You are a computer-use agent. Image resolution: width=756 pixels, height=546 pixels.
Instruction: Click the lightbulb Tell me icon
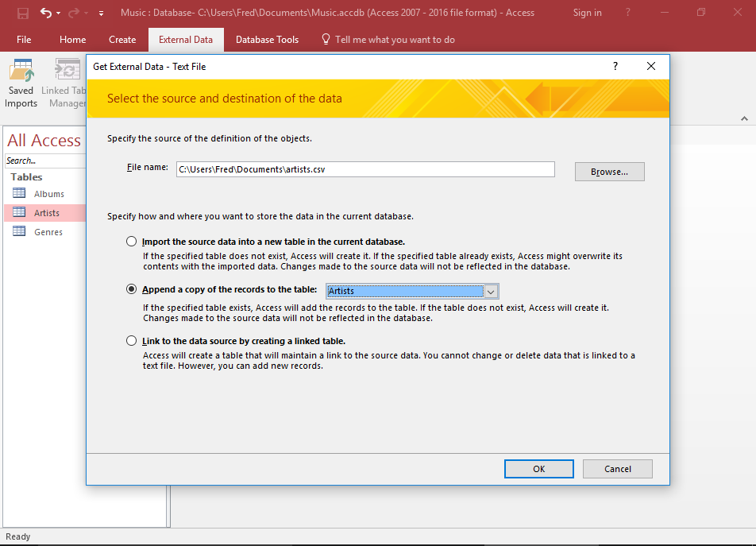pos(326,39)
